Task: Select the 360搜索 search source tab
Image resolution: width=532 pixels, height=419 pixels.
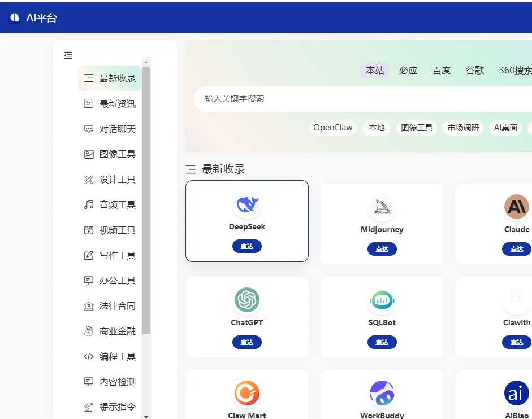Action: 515,70
